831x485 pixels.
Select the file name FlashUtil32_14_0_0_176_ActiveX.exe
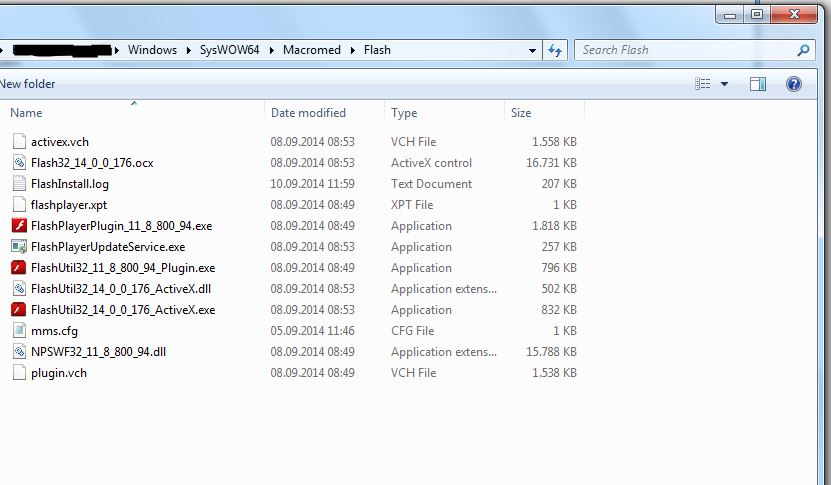pyautogui.click(x=123, y=310)
